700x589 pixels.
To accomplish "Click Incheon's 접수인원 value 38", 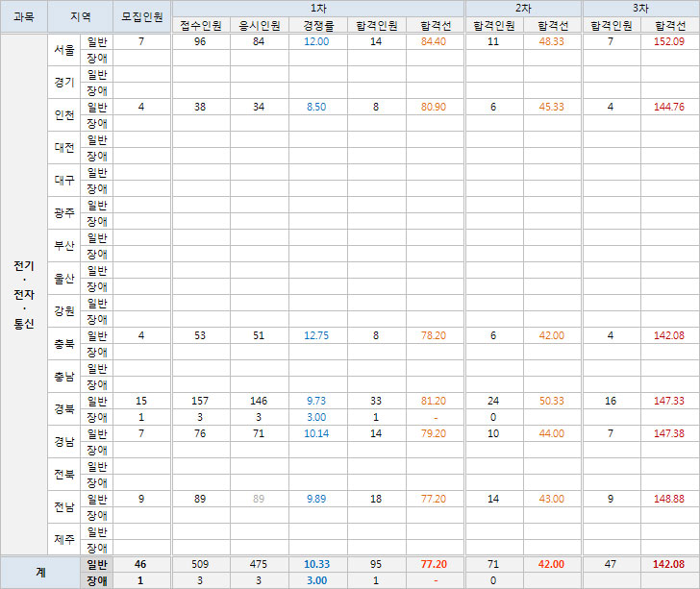I will pos(200,107).
